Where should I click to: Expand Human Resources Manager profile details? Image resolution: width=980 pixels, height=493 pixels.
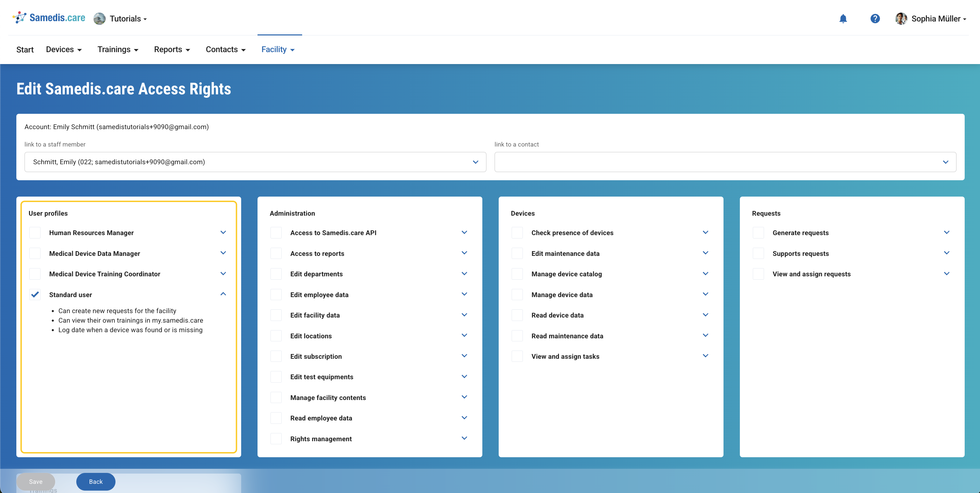[x=223, y=232]
